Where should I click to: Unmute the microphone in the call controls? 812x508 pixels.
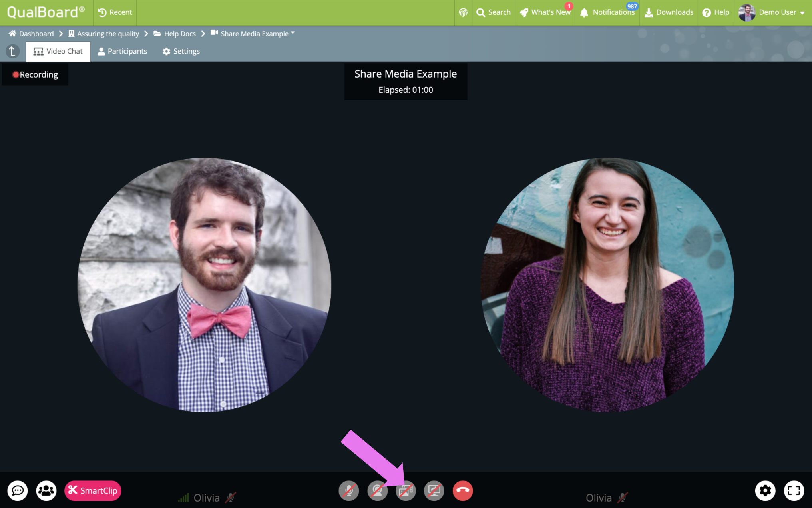(x=348, y=490)
